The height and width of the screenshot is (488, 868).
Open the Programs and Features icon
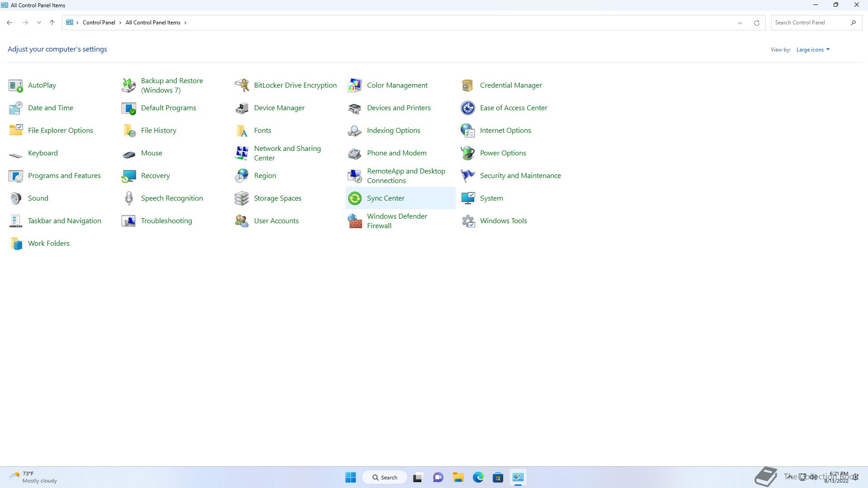click(x=16, y=176)
